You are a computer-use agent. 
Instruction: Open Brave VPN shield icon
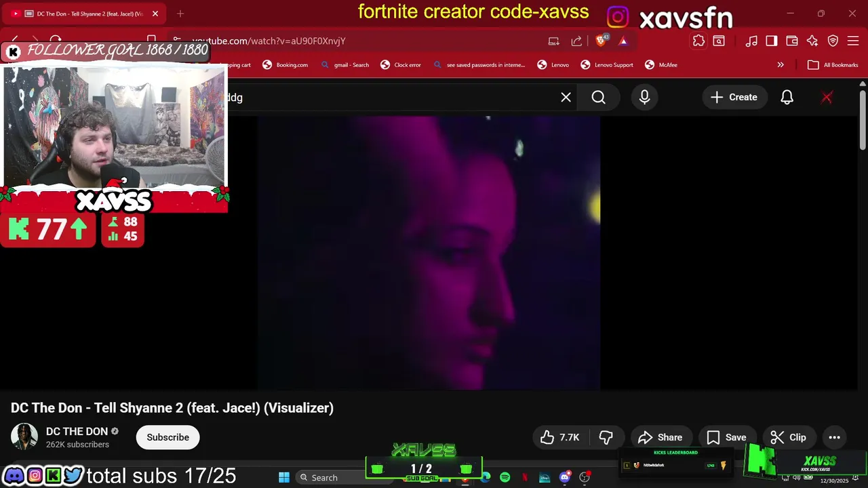pos(833,41)
